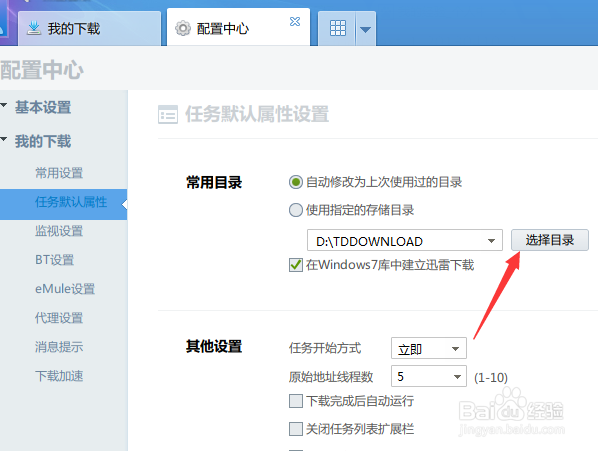Click the gear icon on 配置中心 tab
Screen dimensions: 598x451
coord(183,28)
